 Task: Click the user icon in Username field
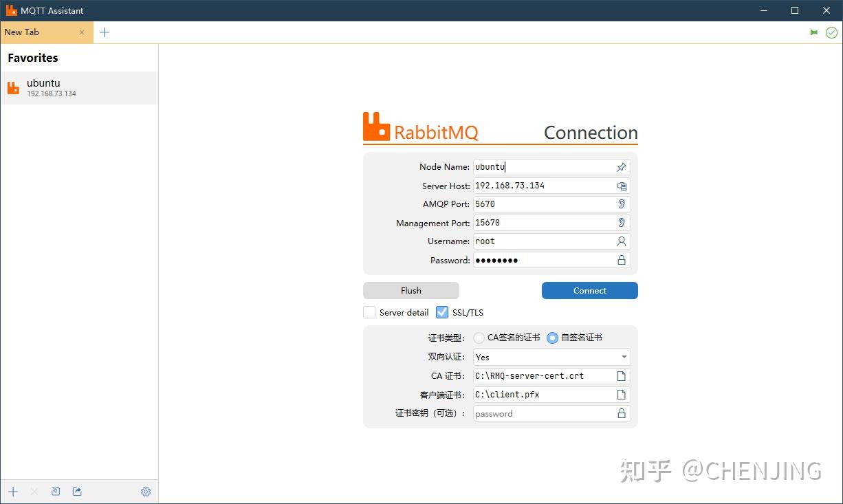coord(621,241)
